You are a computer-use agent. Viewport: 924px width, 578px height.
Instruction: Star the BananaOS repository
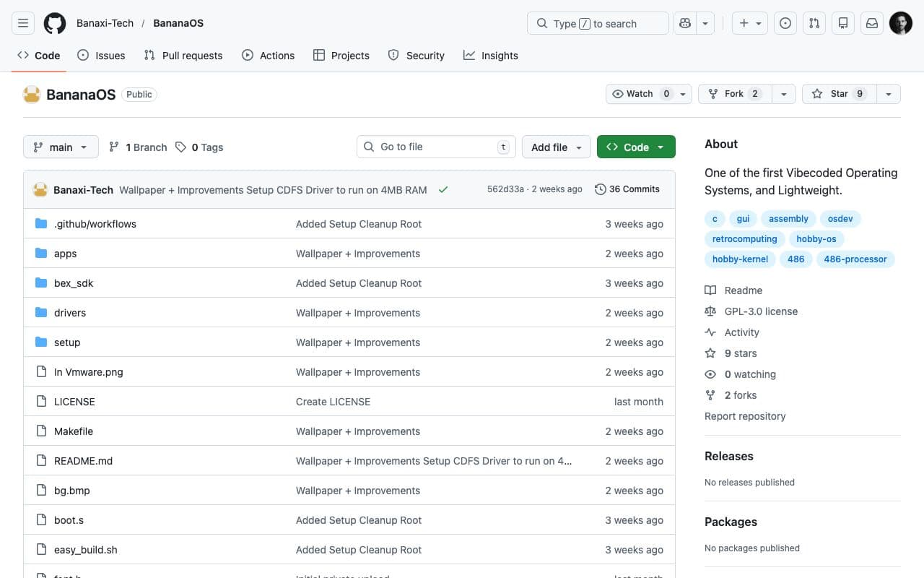coord(839,93)
